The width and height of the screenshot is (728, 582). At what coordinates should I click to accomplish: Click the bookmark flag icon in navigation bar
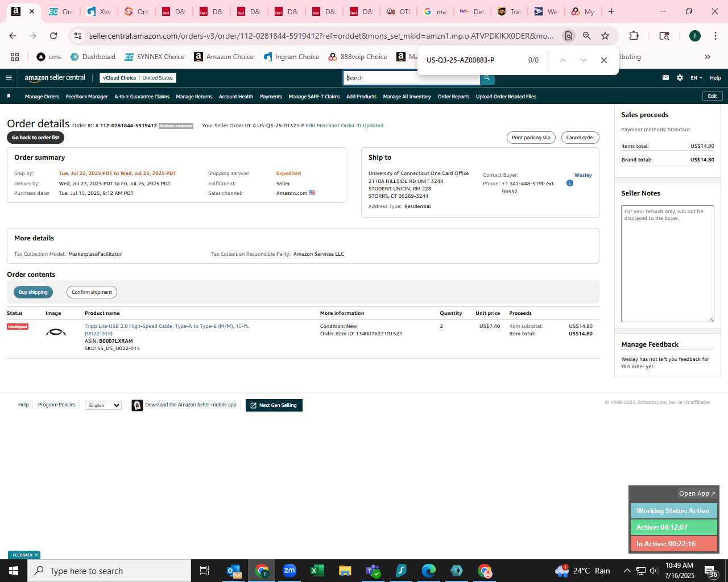(x=9, y=96)
